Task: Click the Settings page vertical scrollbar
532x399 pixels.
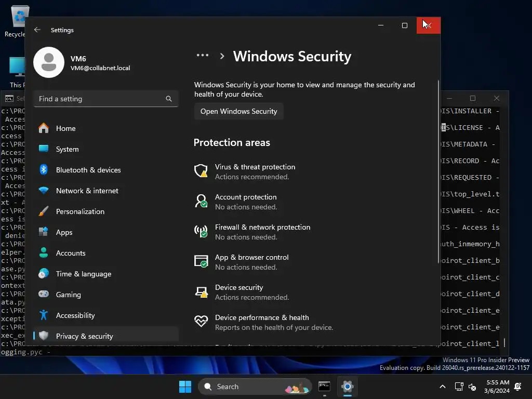Action: (x=438, y=171)
